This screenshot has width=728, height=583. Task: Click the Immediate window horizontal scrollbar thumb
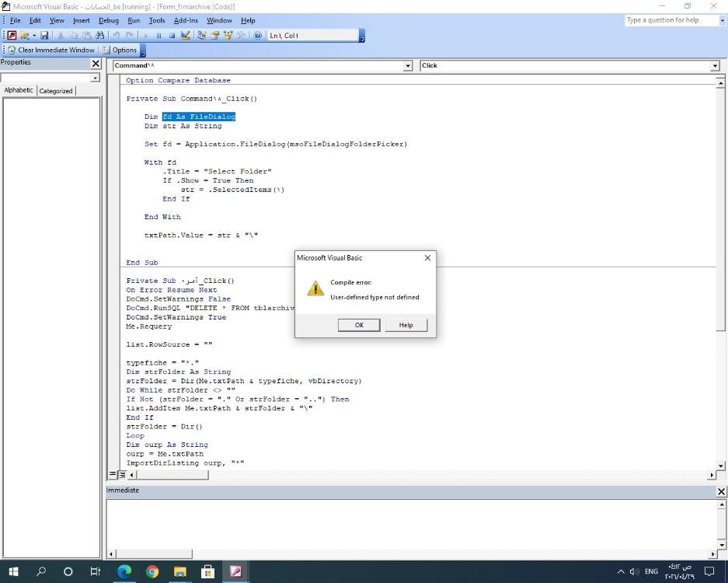point(154,553)
